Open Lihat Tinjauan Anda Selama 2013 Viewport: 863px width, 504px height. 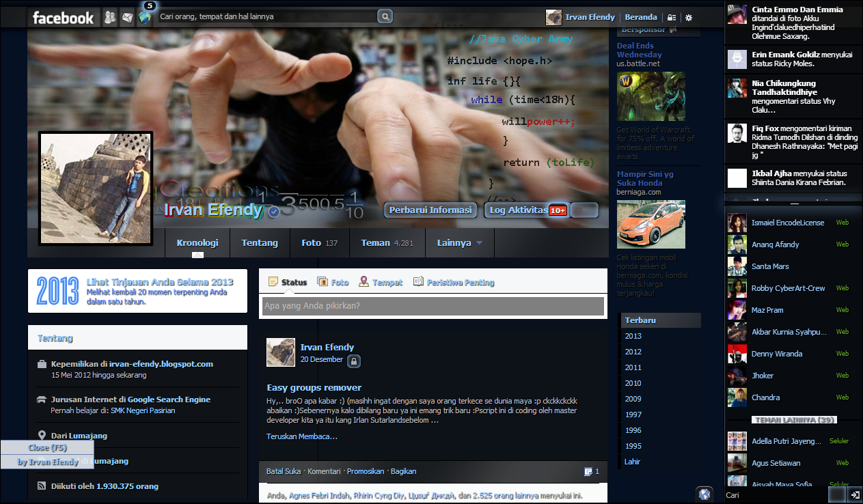[160, 282]
